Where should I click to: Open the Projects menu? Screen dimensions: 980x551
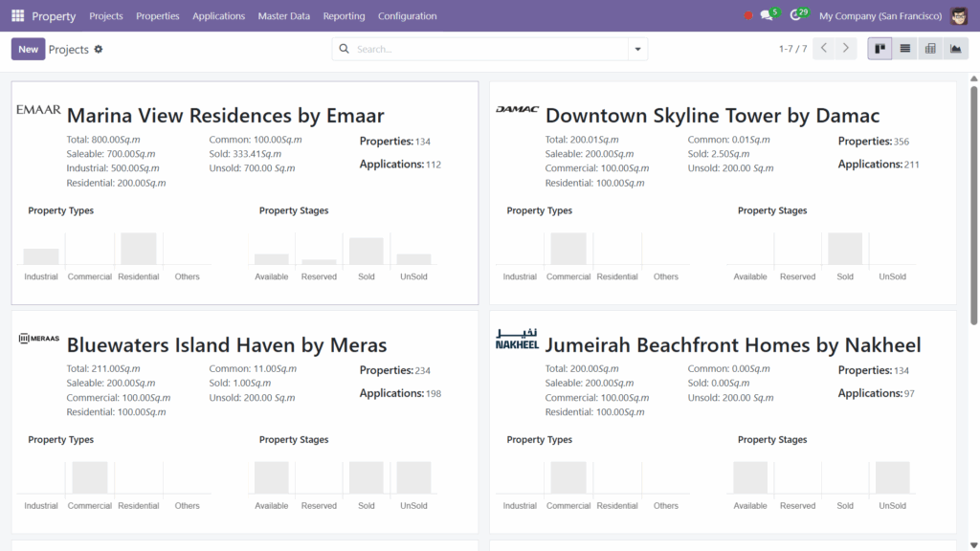click(x=105, y=15)
